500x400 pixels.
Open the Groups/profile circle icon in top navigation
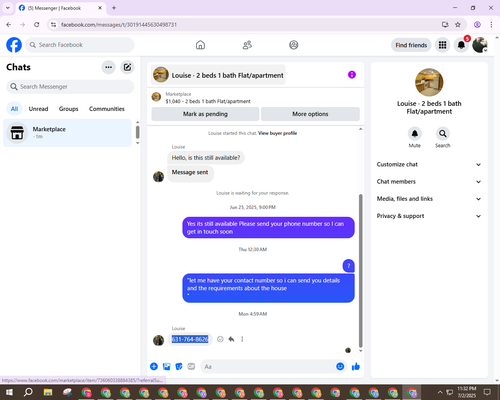click(x=294, y=45)
